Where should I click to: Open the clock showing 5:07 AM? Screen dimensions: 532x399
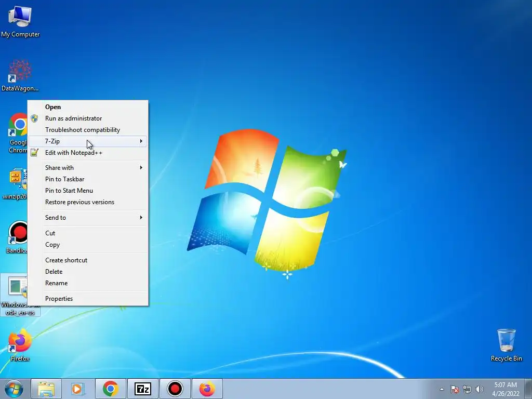(x=506, y=389)
